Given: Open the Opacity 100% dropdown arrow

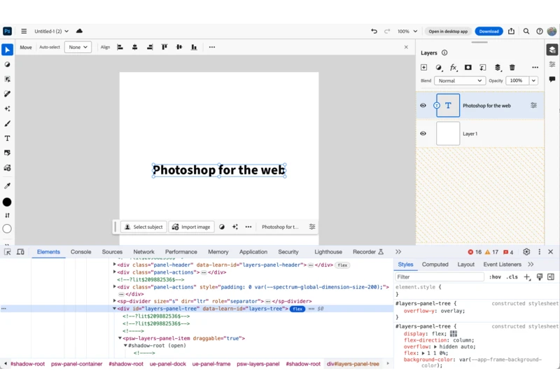Looking at the screenshot, I should click(533, 80).
